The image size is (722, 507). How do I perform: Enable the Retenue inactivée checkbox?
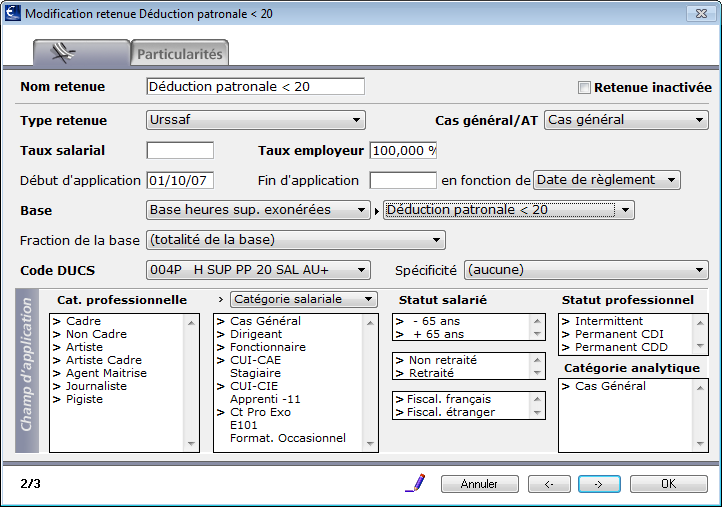(x=584, y=87)
